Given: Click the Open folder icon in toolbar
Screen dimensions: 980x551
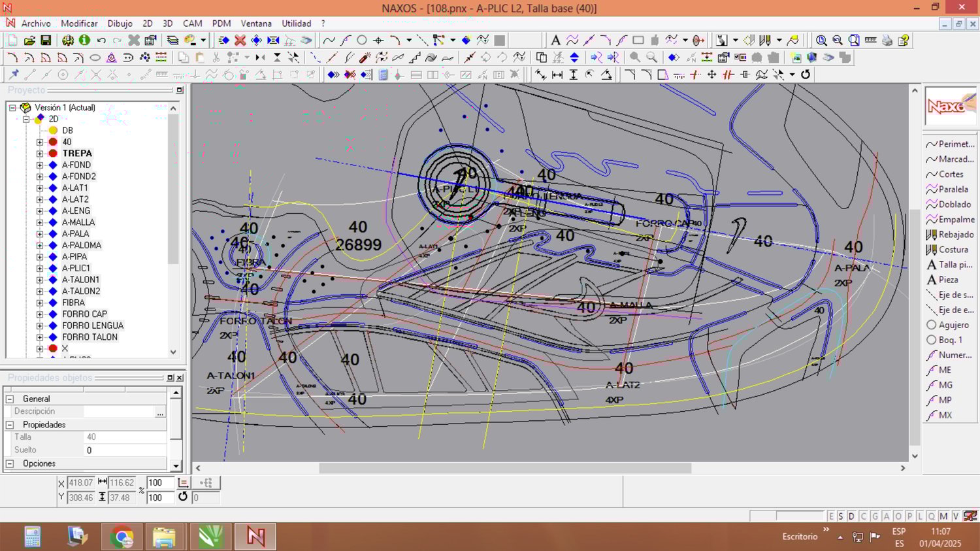Looking at the screenshot, I should (29, 41).
